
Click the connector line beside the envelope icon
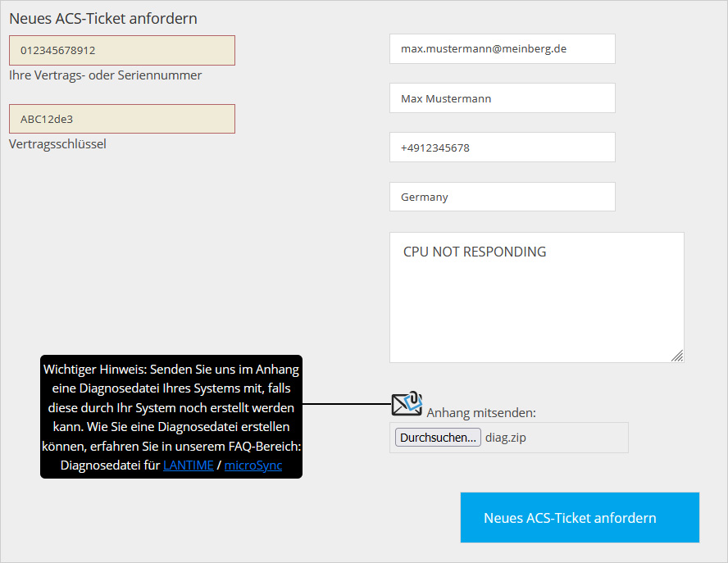(346, 404)
